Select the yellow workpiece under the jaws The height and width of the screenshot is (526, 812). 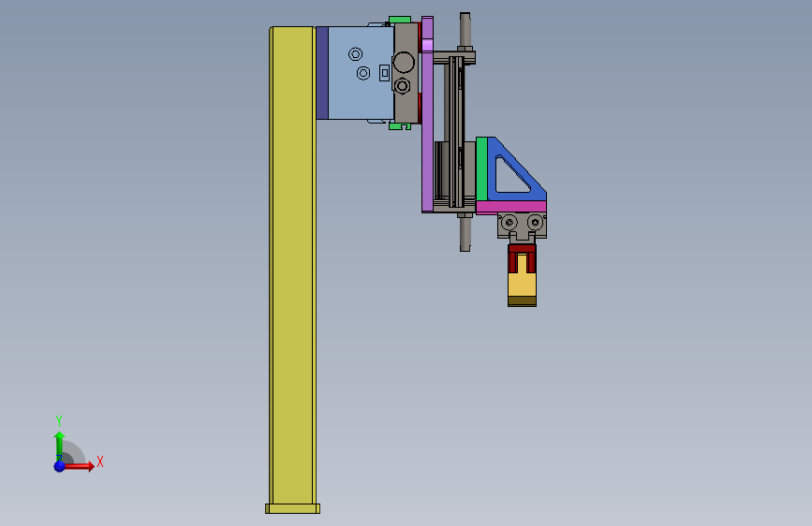point(522,285)
